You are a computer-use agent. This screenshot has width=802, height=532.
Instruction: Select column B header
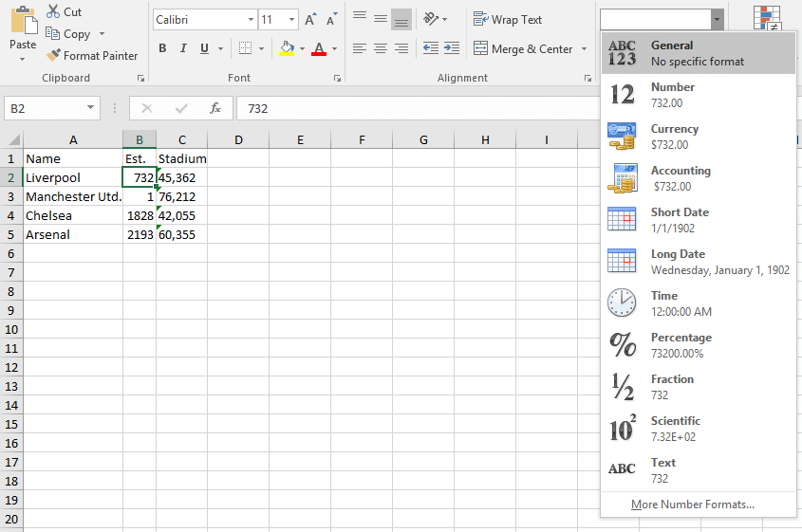[x=140, y=139]
